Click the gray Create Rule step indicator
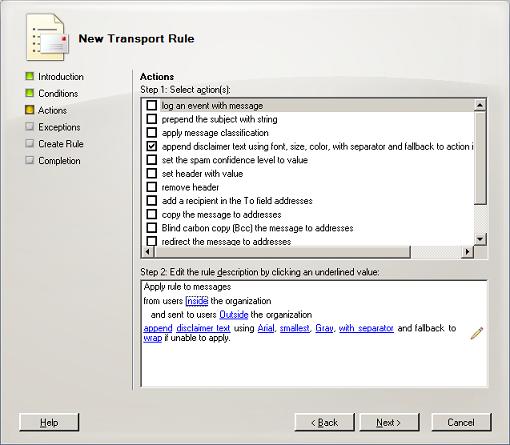 point(30,143)
